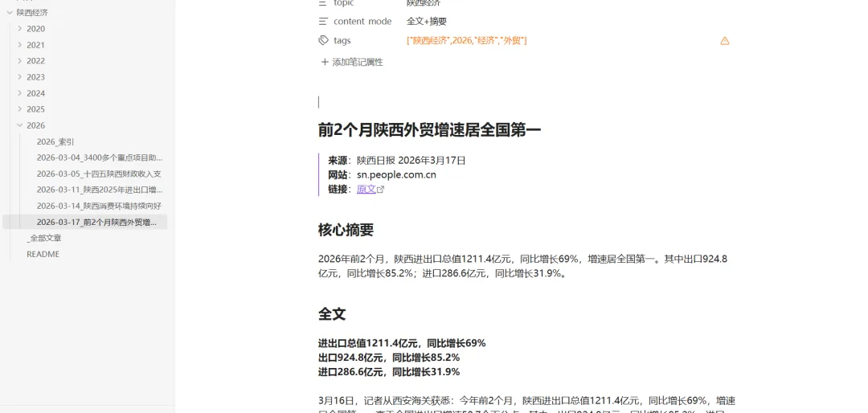Click the 核心摘要 heading
Image resolution: width=868 pixels, height=413 pixels.
(346, 230)
